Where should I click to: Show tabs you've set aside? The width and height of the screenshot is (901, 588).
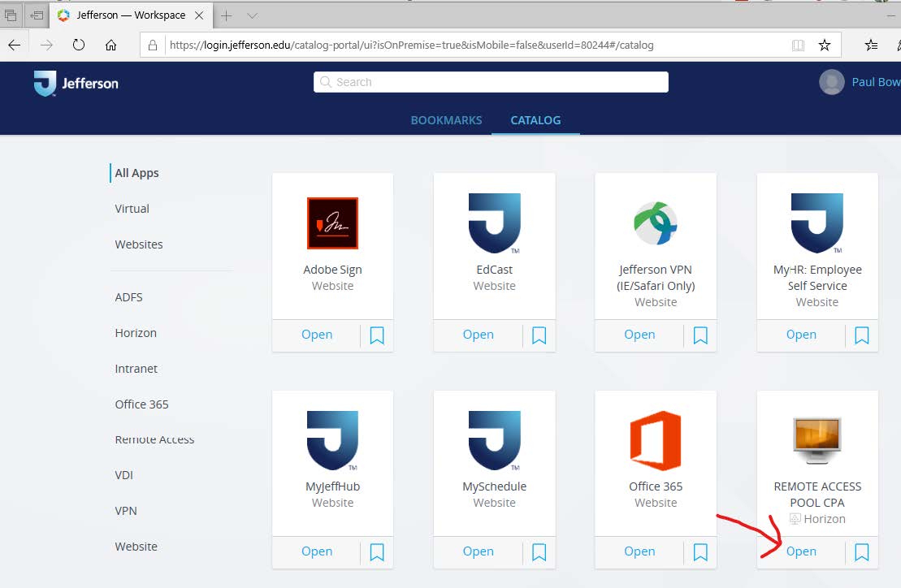[x=11, y=15]
